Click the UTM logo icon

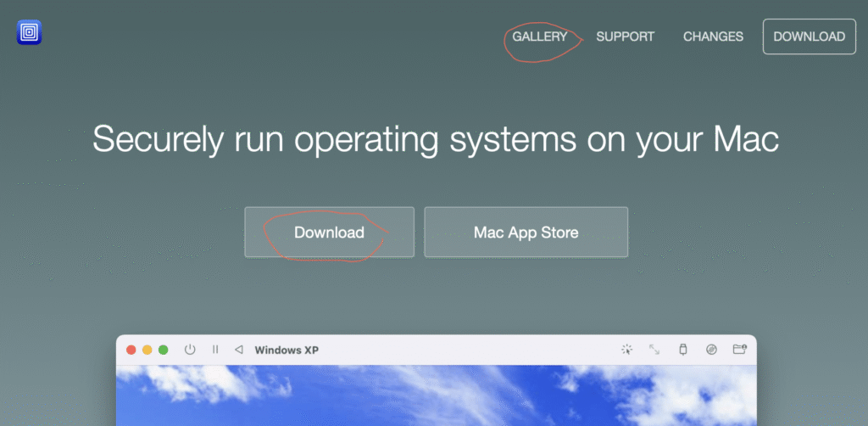click(x=30, y=33)
